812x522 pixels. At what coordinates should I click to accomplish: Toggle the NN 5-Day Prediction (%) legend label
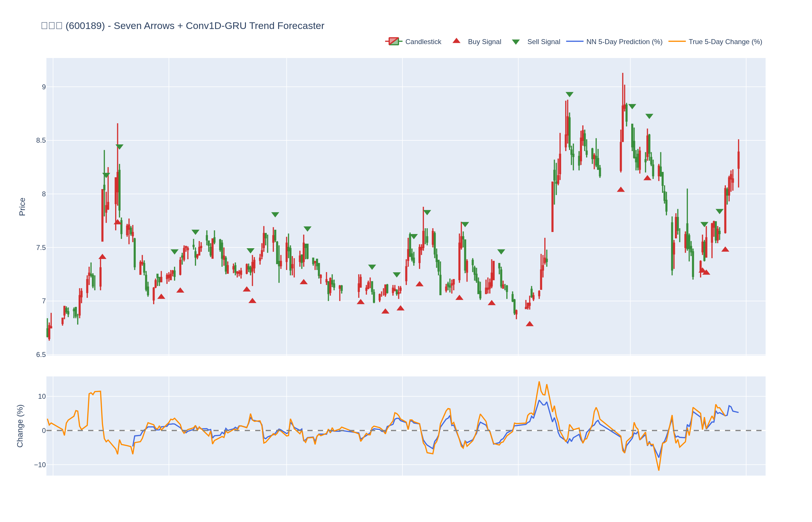click(x=624, y=42)
